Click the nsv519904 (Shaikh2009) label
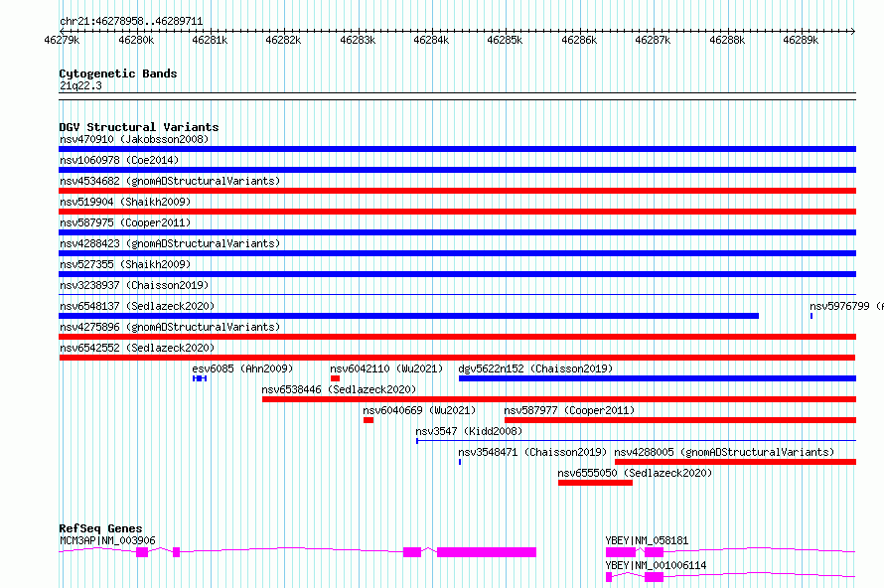884x588 pixels. (125, 202)
